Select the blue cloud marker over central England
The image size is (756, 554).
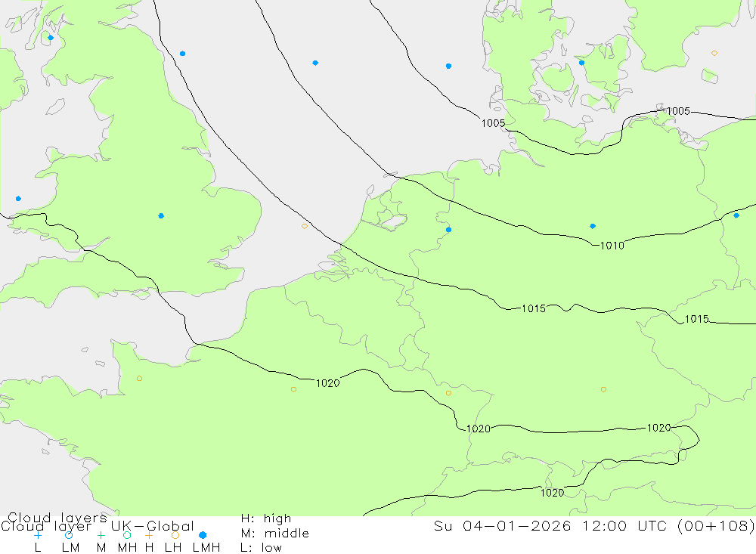[x=161, y=216]
